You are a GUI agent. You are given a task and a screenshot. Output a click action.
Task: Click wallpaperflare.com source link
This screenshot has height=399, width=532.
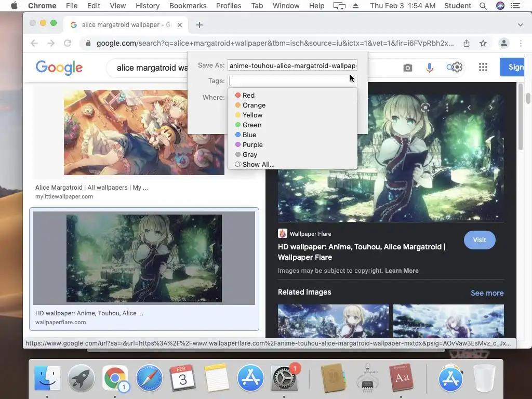(x=60, y=322)
